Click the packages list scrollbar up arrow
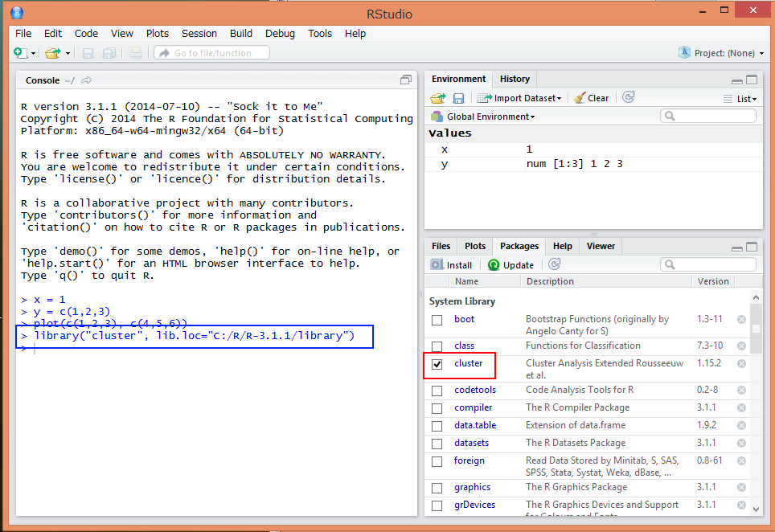Viewport: 775px width, 532px height. tap(756, 297)
